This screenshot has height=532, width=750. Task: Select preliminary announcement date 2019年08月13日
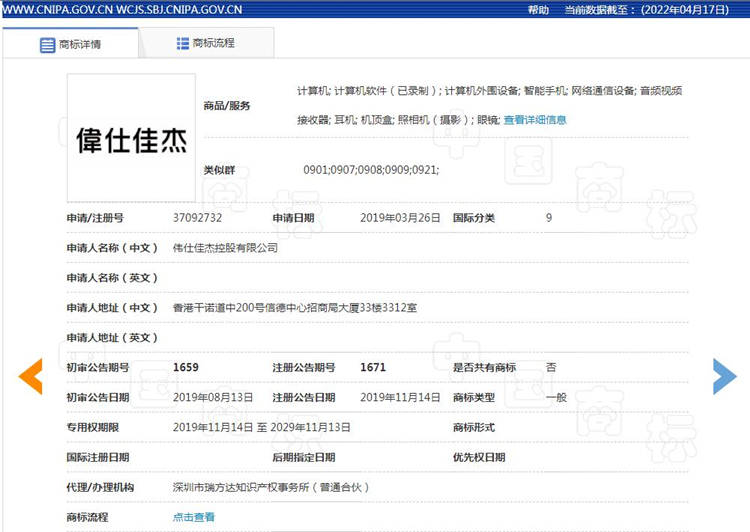tap(213, 398)
